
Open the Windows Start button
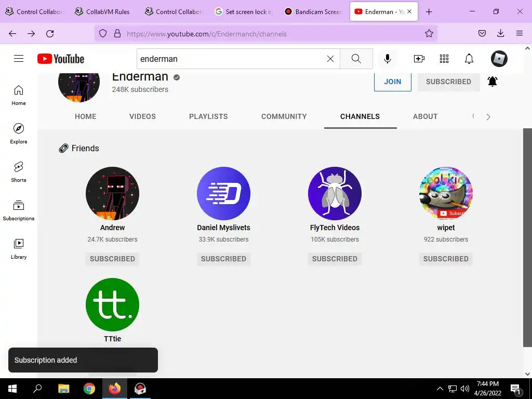coord(12,389)
